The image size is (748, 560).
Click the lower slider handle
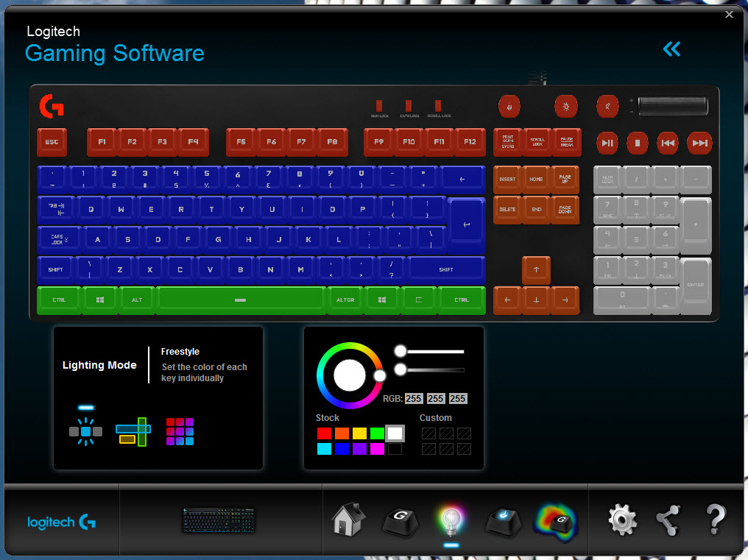pos(401,369)
